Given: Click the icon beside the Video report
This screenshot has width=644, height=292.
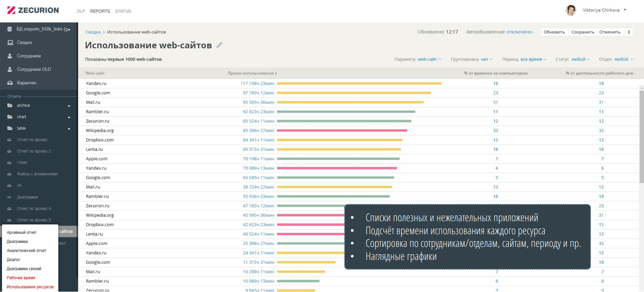Looking at the screenshot, I should [x=9, y=163].
